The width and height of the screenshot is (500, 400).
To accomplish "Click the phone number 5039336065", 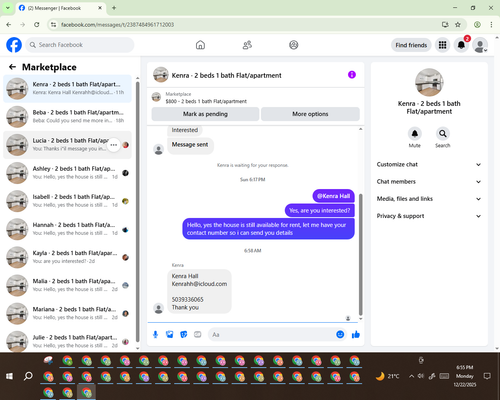I will tap(187, 299).
